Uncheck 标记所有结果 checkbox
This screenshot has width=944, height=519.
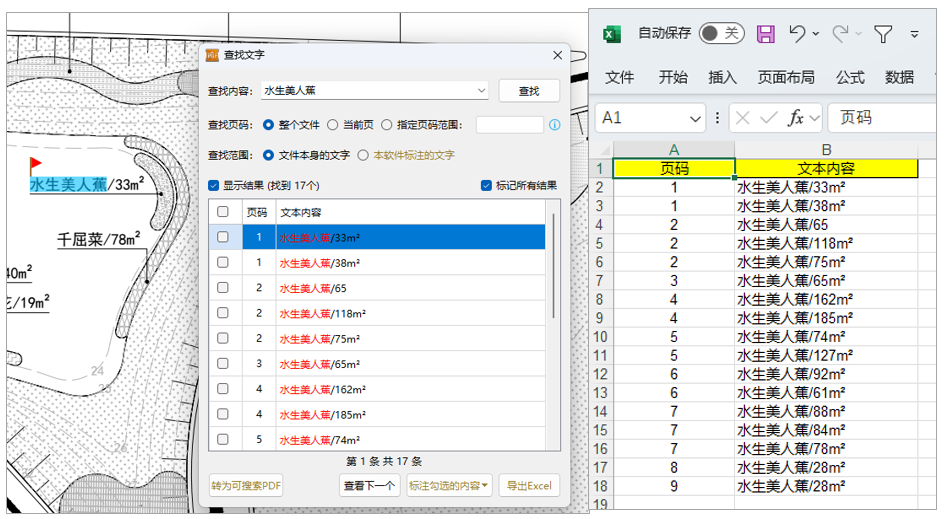487,186
